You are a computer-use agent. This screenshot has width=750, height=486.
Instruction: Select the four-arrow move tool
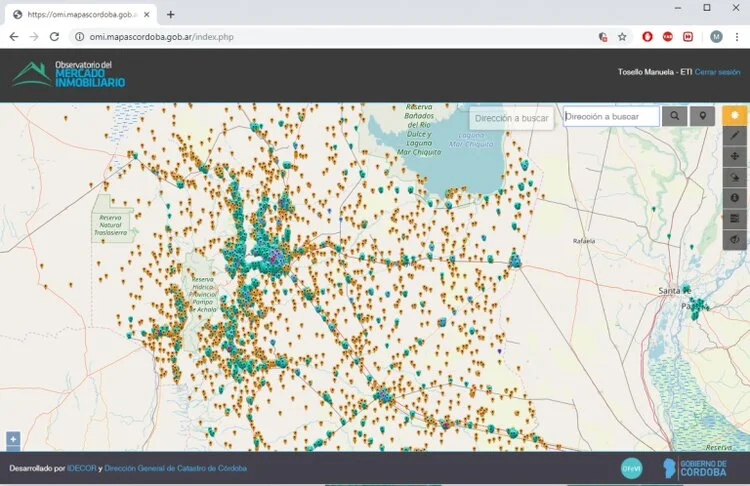[x=735, y=157]
